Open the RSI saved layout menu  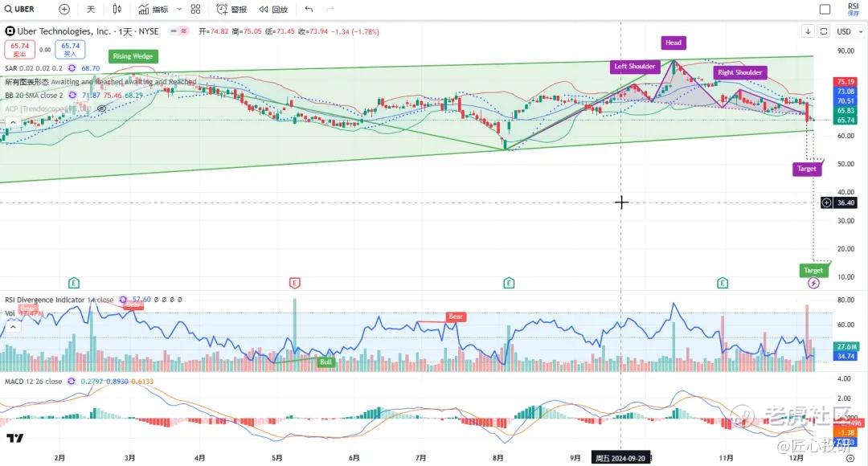[x=853, y=9]
